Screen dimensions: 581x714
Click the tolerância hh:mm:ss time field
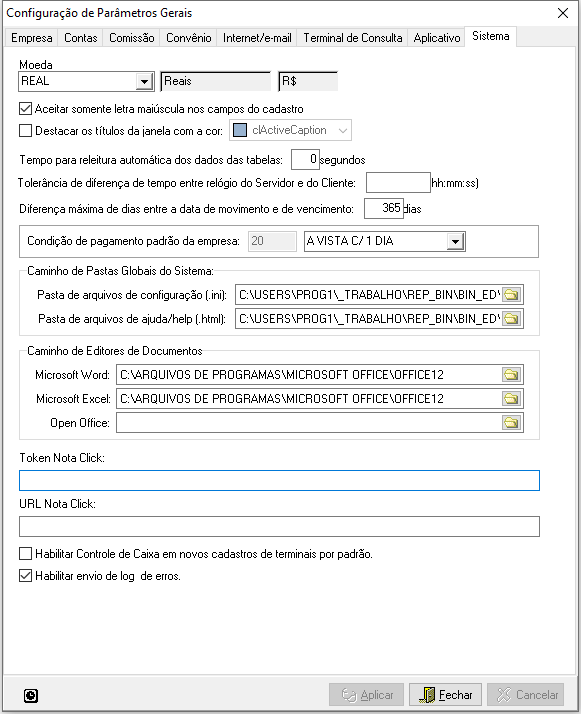coord(398,183)
